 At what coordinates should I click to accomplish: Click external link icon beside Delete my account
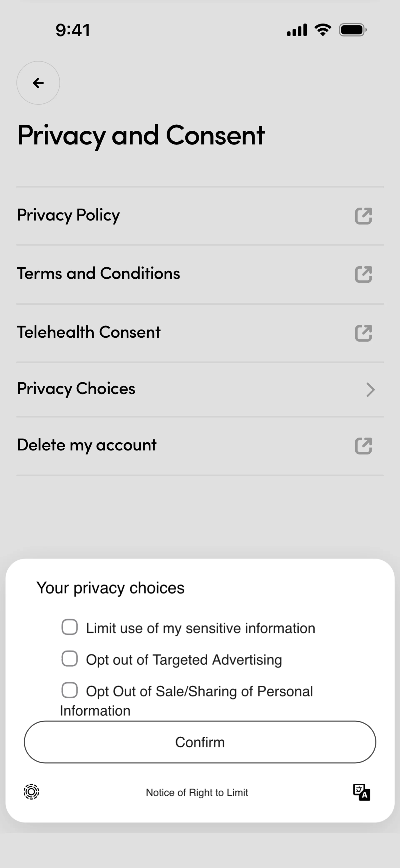[363, 446]
